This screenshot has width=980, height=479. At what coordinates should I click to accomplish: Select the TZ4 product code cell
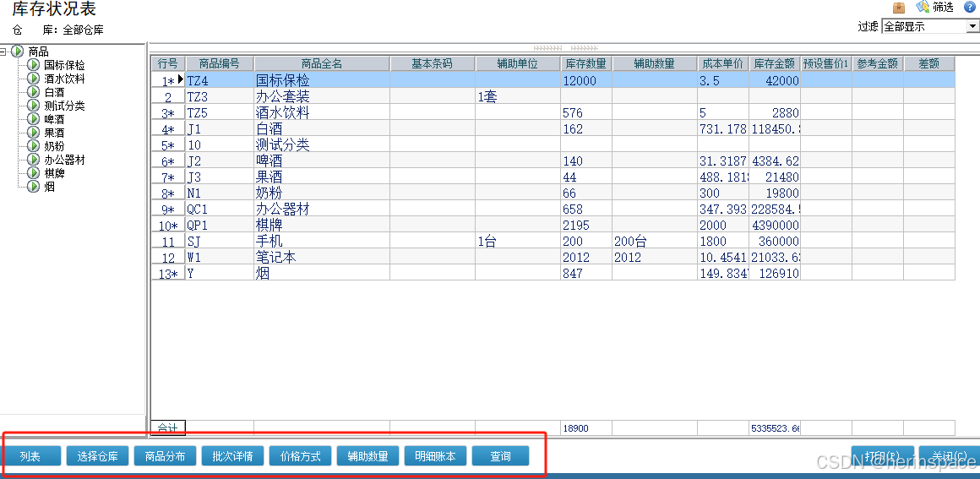click(220, 80)
